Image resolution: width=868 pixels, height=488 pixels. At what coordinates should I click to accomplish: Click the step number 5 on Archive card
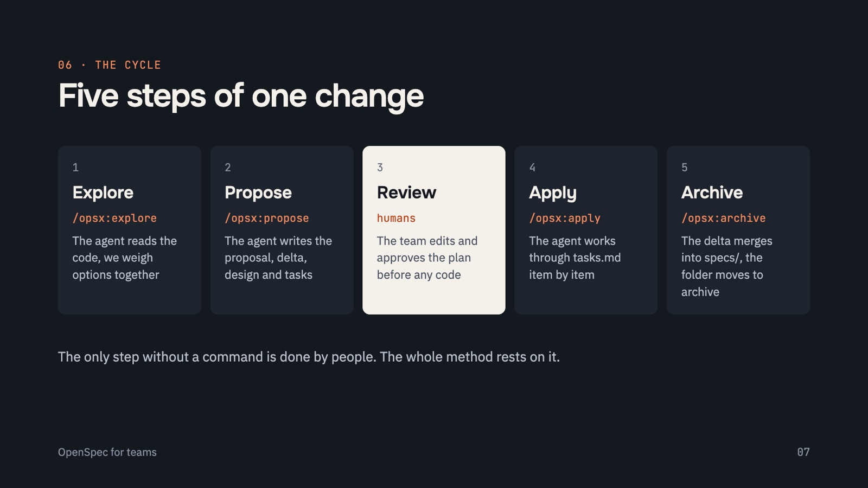[685, 168]
